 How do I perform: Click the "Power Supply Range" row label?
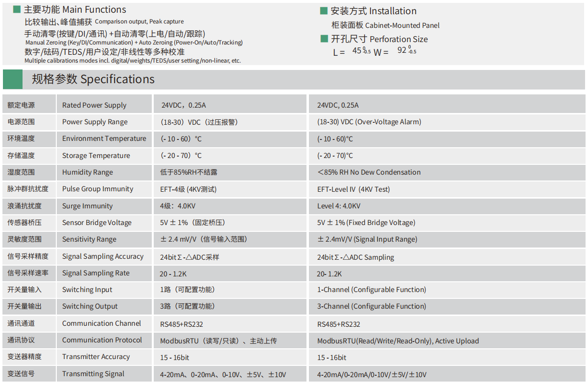94,122
